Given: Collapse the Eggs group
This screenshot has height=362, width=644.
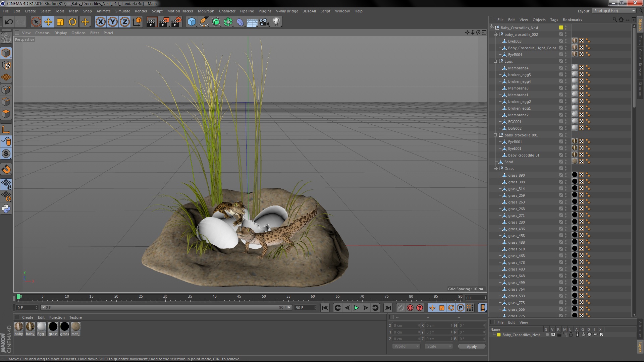Looking at the screenshot, I should 495,61.
